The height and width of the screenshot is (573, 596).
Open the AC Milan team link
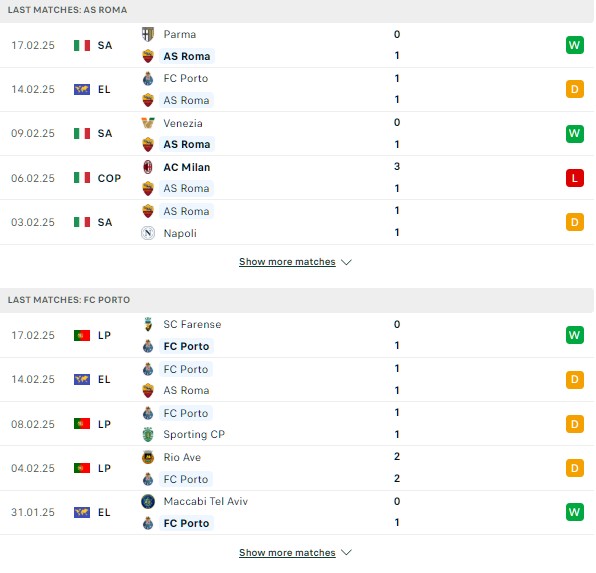[187, 167]
